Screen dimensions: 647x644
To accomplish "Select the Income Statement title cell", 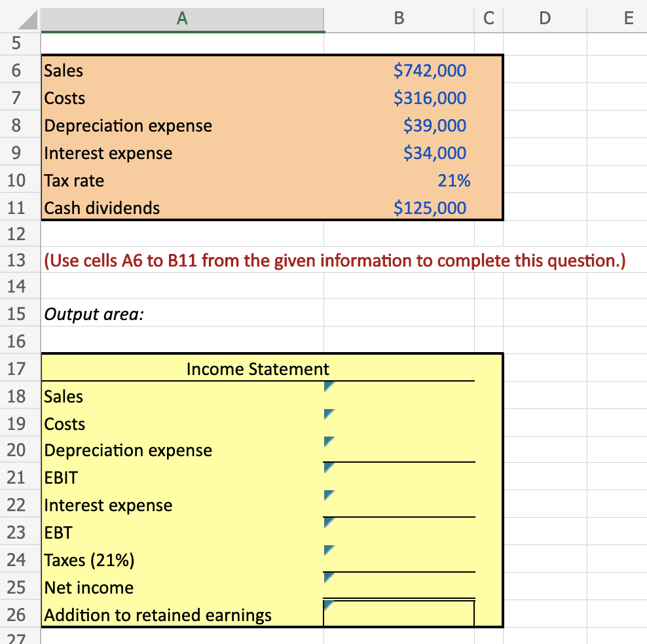I will (x=257, y=368).
